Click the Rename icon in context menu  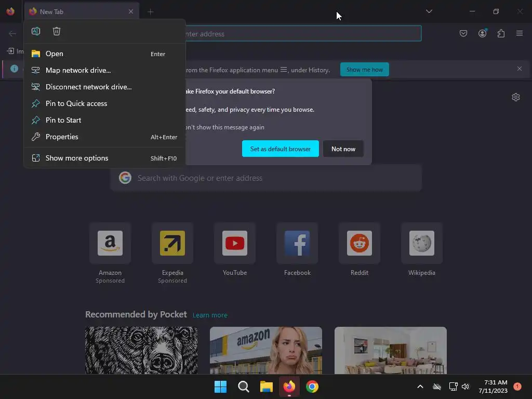point(36,31)
